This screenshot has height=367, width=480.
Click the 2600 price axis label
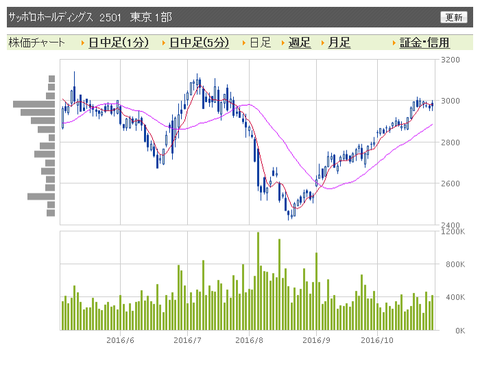click(x=450, y=183)
